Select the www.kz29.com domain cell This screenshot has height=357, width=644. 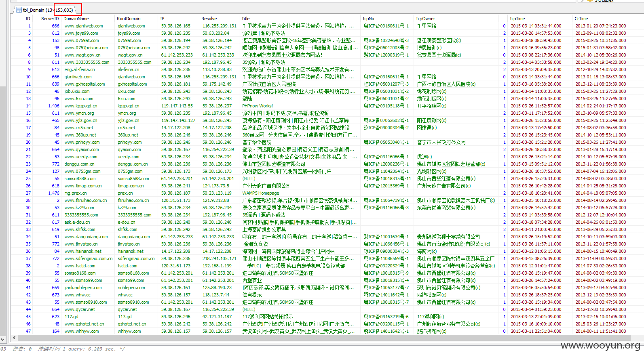click(x=79, y=208)
